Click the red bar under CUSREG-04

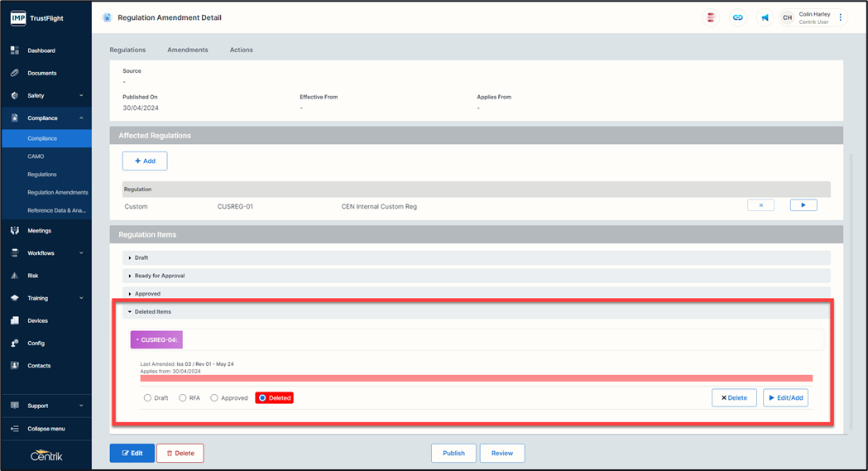click(476, 378)
